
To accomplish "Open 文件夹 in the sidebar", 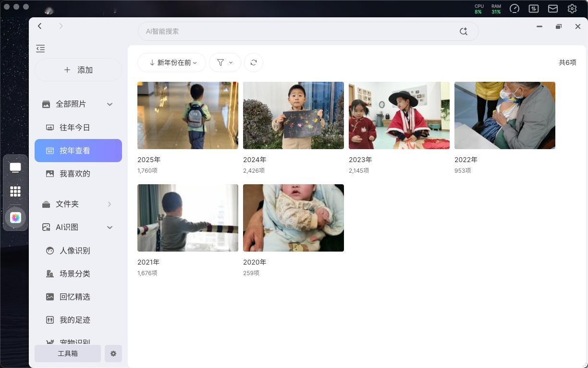I will (x=67, y=204).
